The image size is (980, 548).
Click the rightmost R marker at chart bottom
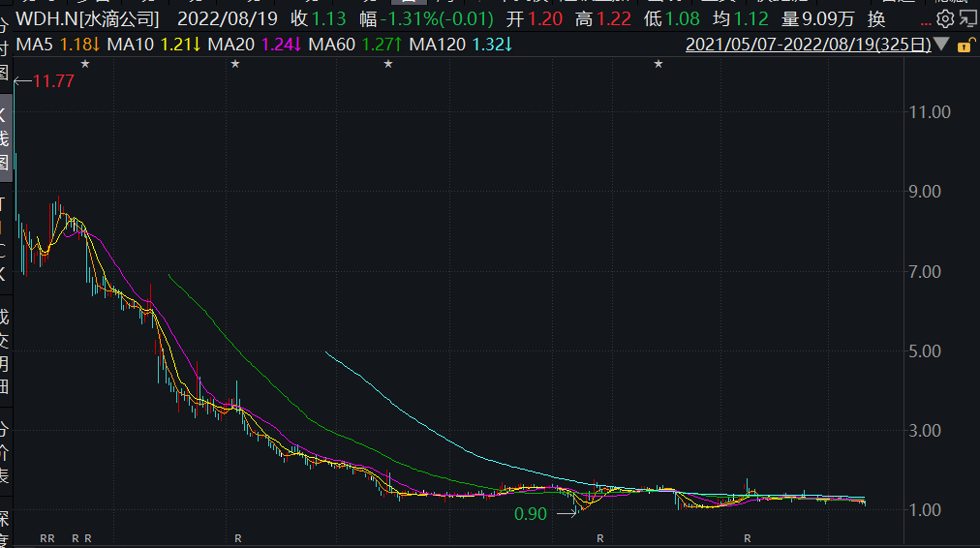click(x=748, y=537)
